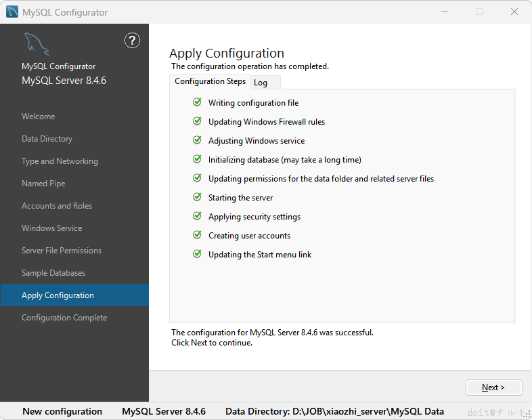Viewport: 532px width, 420px height.
Task: Click checkmark next to Initializing database
Action: tap(197, 159)
